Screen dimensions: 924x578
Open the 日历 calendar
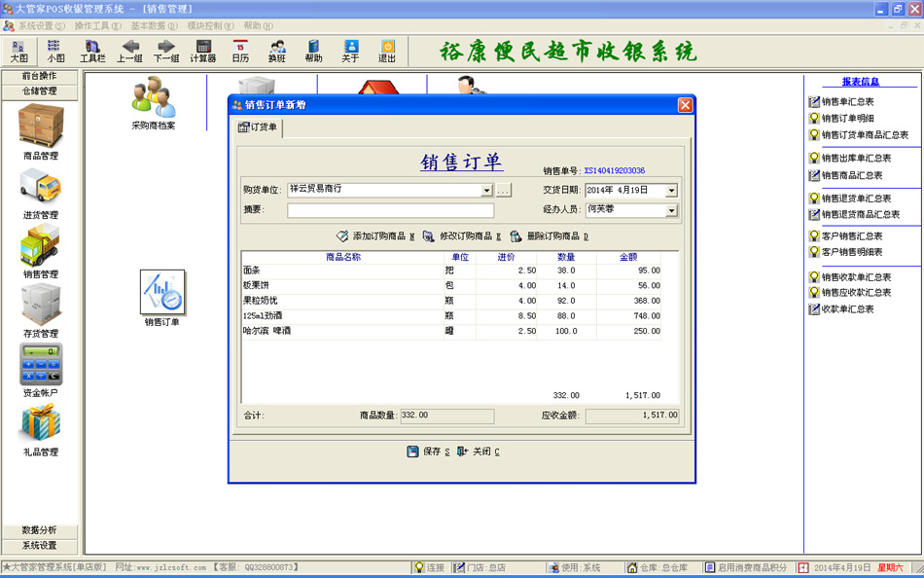click(x=240, y=52)
